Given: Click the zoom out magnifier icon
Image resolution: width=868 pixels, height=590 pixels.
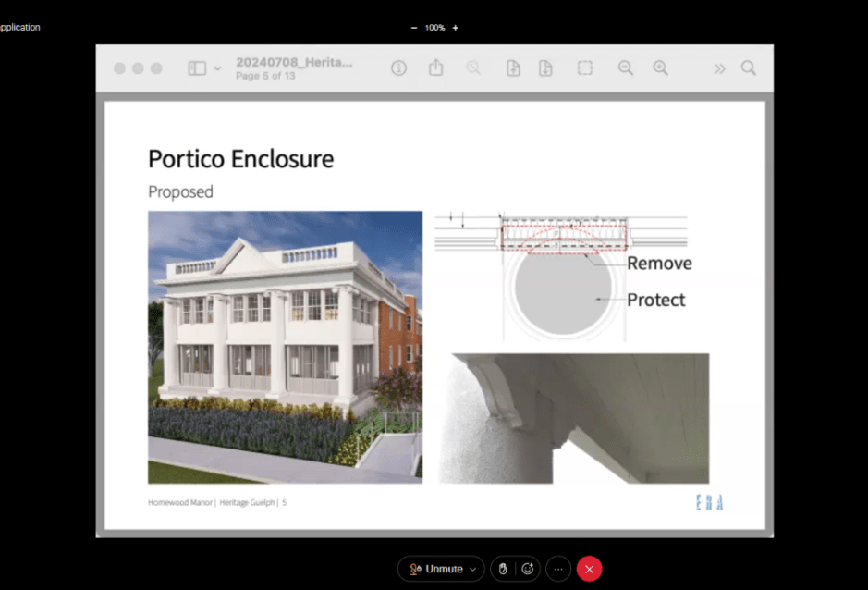Looking at the screenshot, I should (626, 68).
